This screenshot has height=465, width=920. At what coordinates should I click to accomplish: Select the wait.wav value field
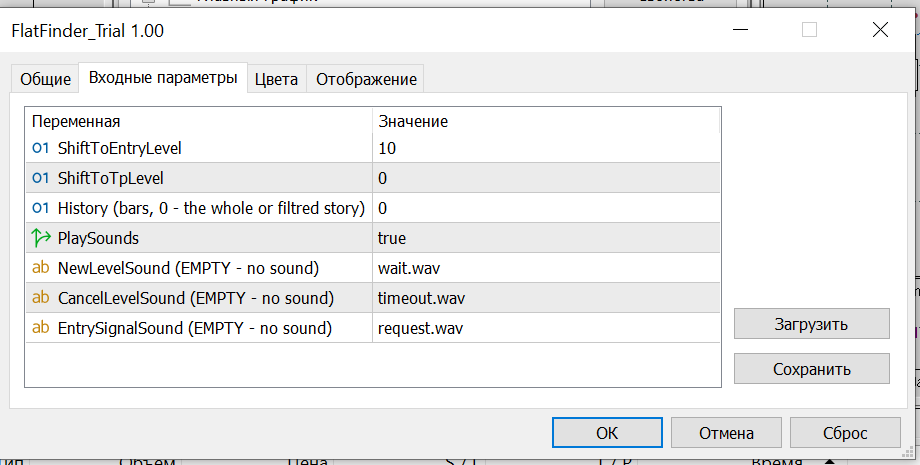(545, 268)
